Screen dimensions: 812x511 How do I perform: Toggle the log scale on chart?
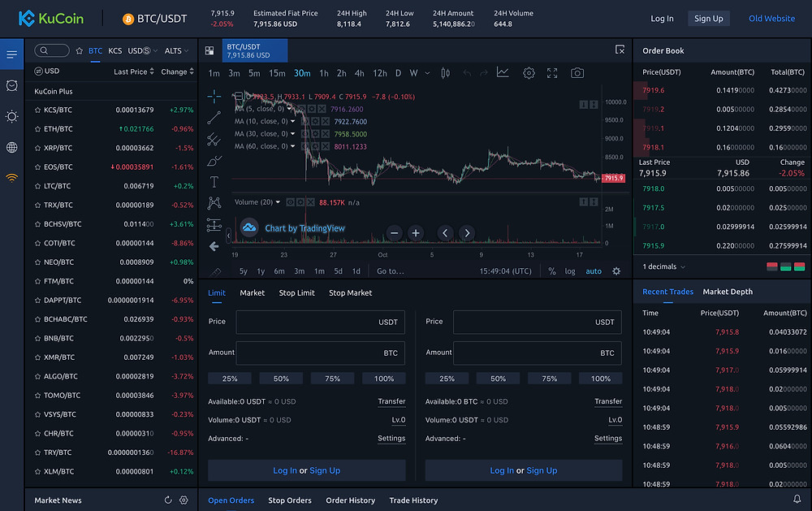pos(570,271)
